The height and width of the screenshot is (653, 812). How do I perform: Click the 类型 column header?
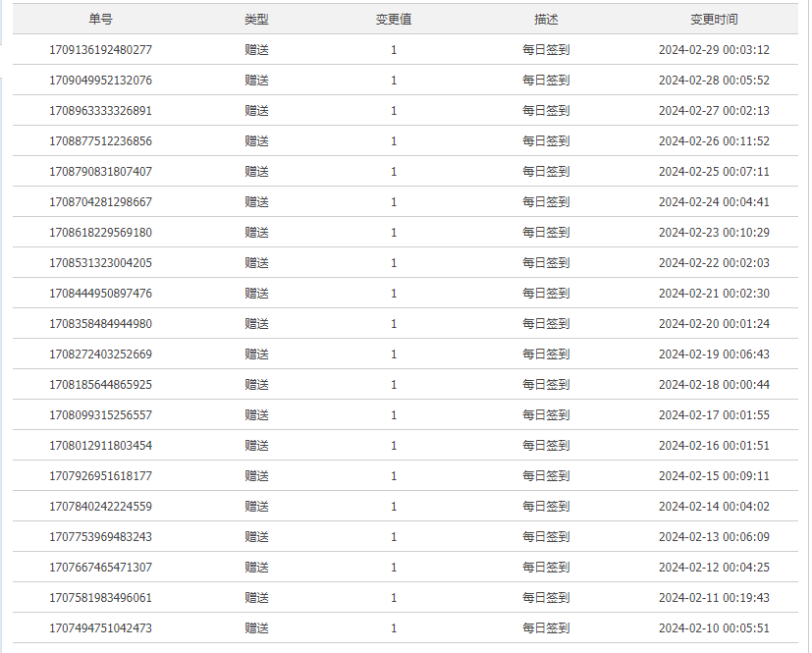(256, 20)
